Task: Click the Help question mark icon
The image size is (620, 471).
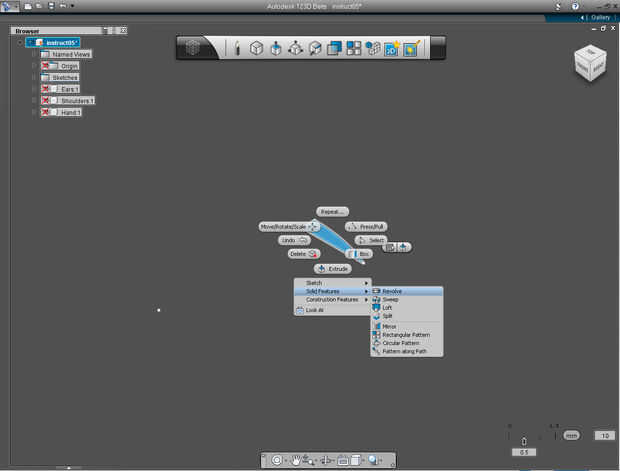Action: [x=575, y=6]
